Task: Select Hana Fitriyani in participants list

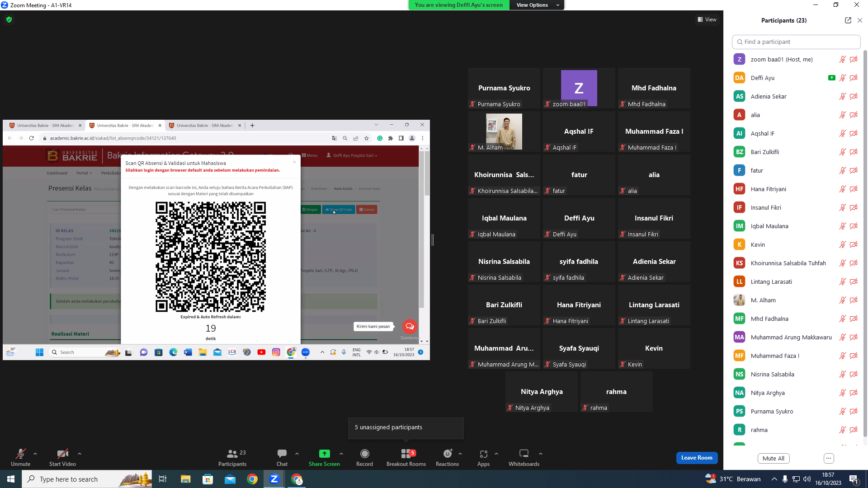Action: 796,189
